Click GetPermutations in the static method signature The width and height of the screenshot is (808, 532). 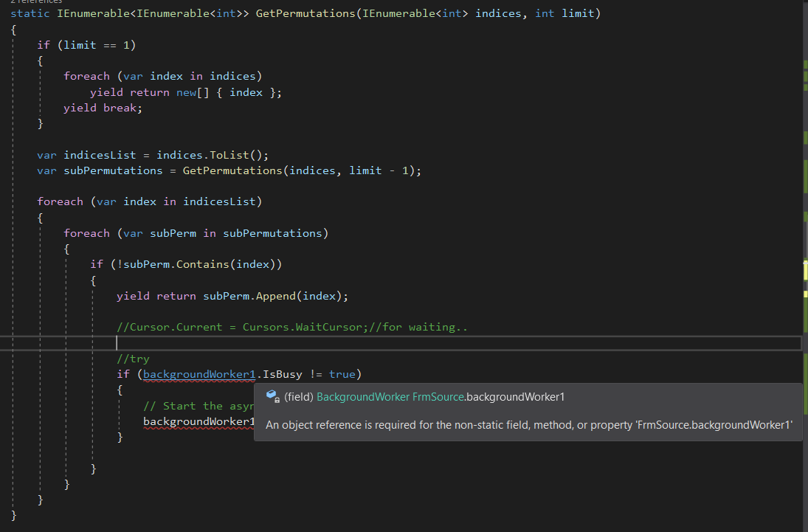pyautogui.click(x=305, y=13)
